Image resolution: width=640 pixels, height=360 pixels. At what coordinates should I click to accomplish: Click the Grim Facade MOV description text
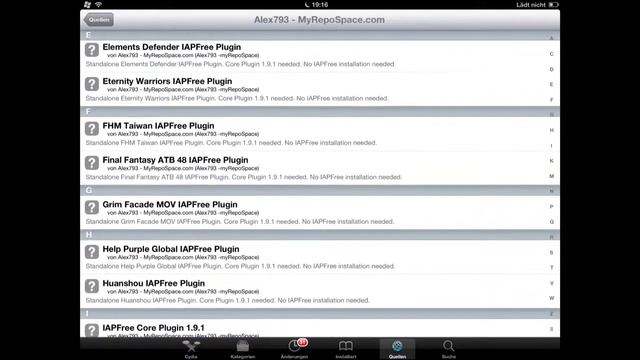tap(240, 222)
